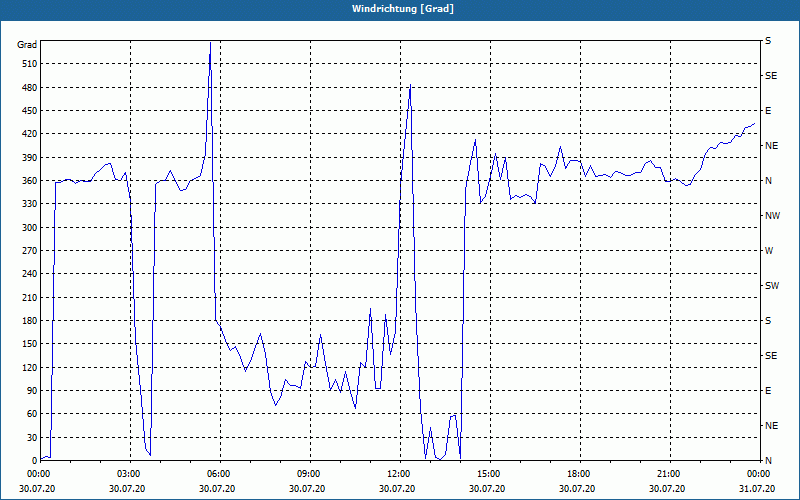Click the 09:00 time label
This screenshot has width=800, height=500.
pos(310,474)
